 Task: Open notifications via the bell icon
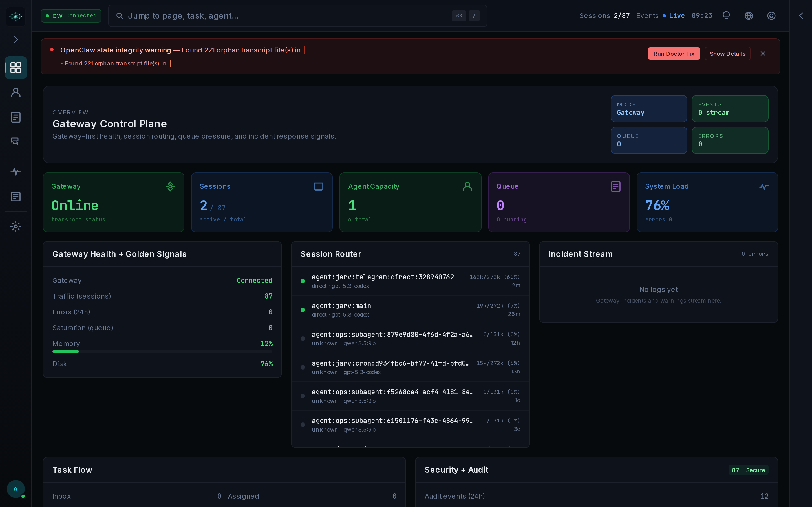(726, 15)
